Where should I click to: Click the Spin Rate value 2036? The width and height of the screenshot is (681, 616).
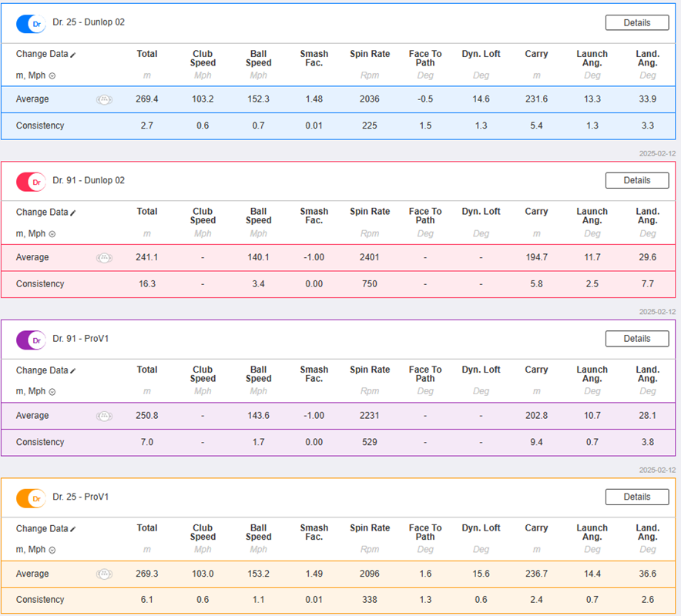[370, 99]
